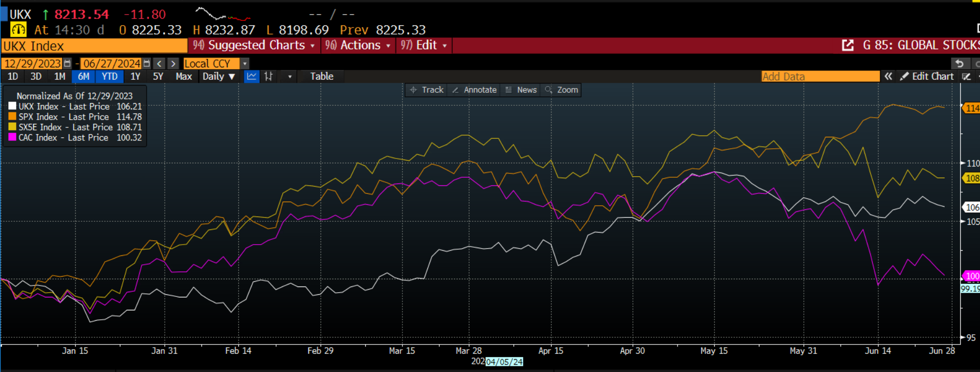Open calendar picker beside start date 12/29/2023
This screenshot has width=980, height=372.
pos(67,63)
